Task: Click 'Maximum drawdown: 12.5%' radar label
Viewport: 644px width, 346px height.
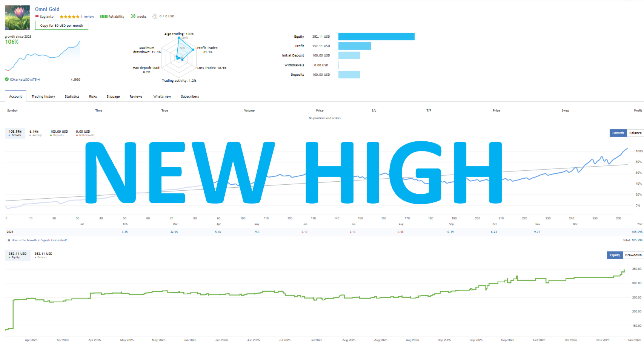Action: coord(147,50)
